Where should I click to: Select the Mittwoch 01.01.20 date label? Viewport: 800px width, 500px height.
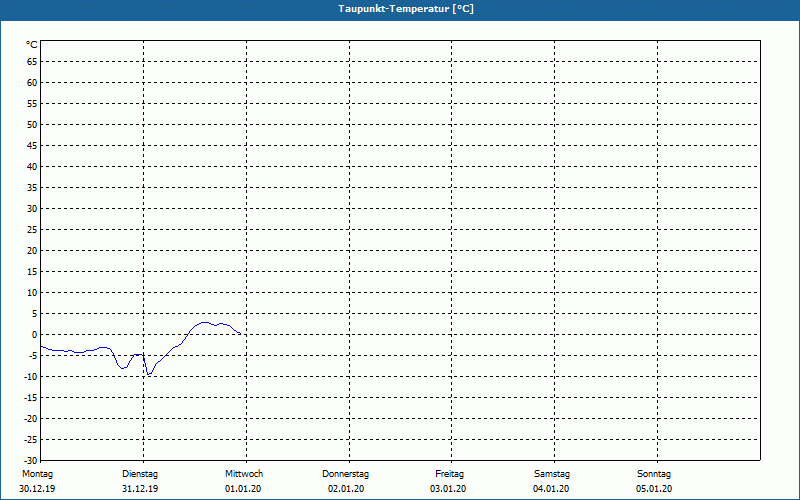pos(243,481)
